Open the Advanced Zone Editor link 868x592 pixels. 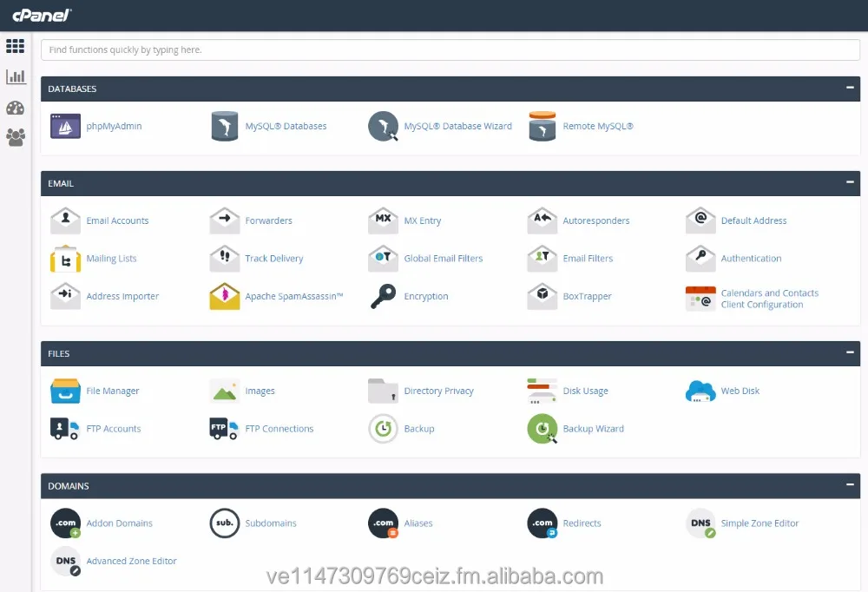point(131,561)
